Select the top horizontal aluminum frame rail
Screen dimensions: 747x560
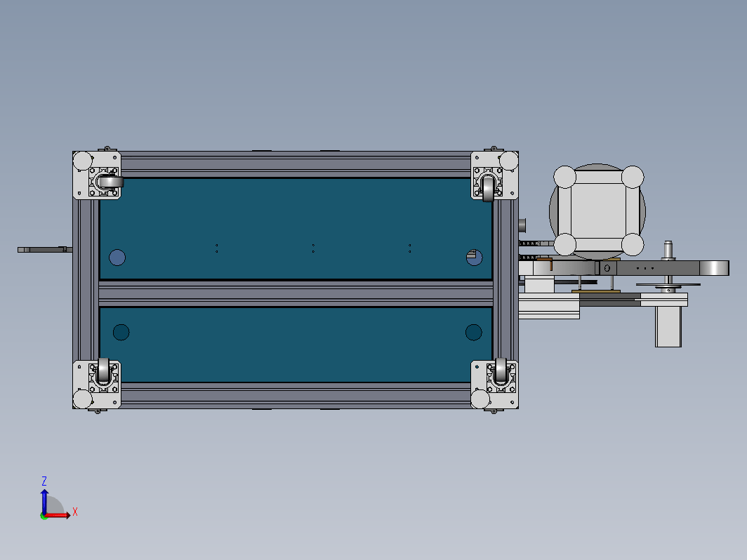pyautogui.click(x=296, y=164)
